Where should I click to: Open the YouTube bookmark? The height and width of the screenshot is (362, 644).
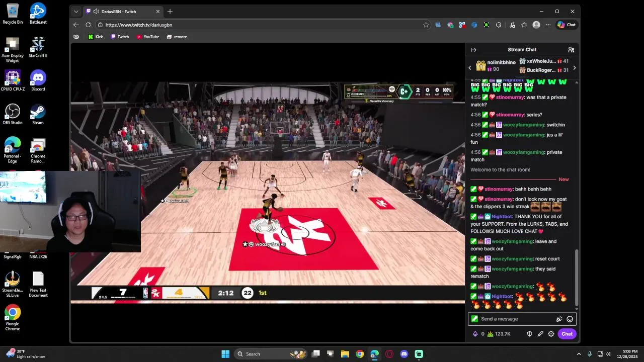coord(148,37)
